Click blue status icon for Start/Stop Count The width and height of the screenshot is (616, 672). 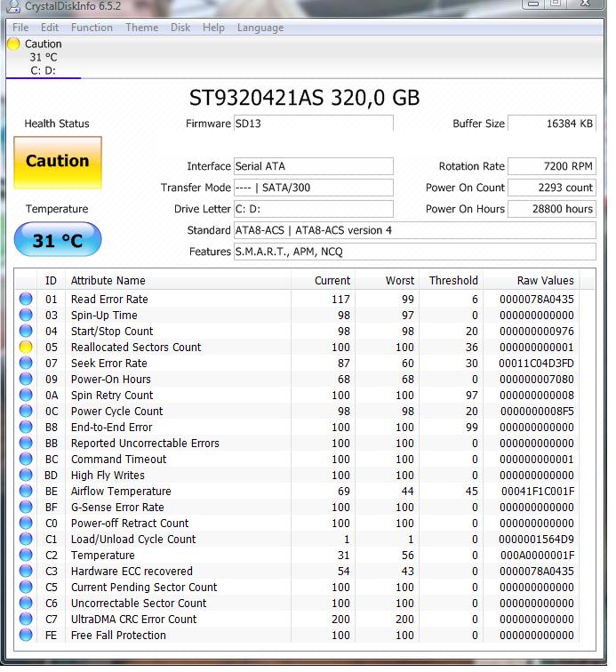[x=26, y=331]
